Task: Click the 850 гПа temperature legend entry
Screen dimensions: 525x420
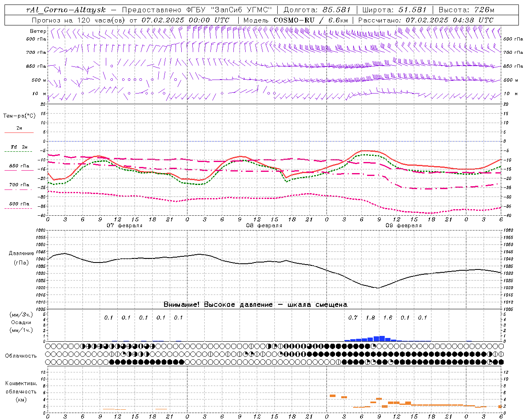Action: click(19, 166)
